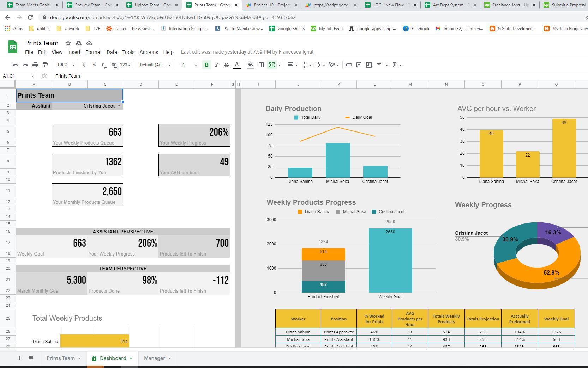The height and width of the screenshot is (368, 588).
Task: Open the borders tool
Action: tap(261, 65)
